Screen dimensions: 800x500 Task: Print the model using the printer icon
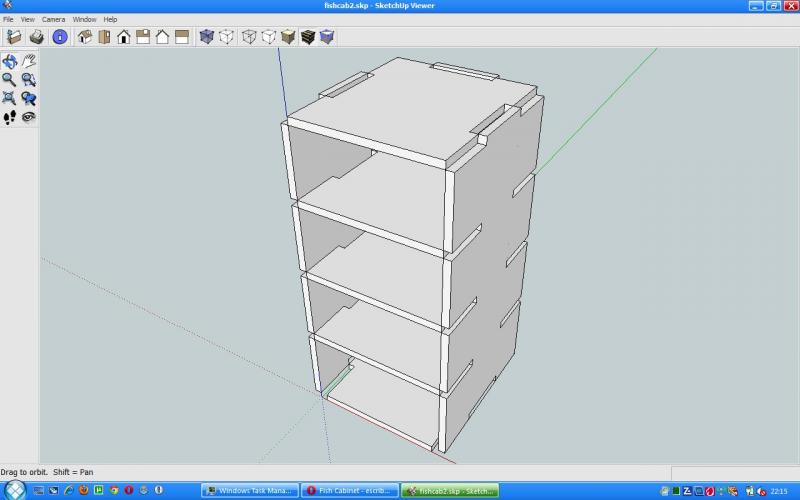(37, 37)
